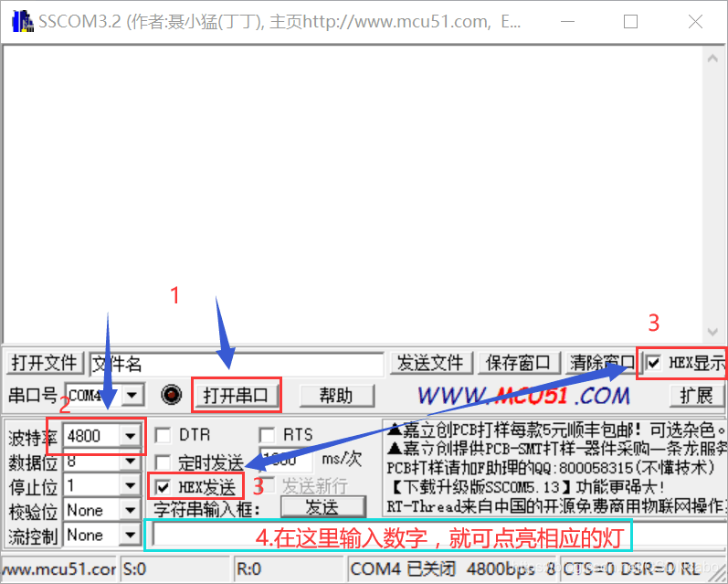Click the 文件名 file name field
Image resolution: width=728 pixels, height=584 pixels.
tap(237, 364)
